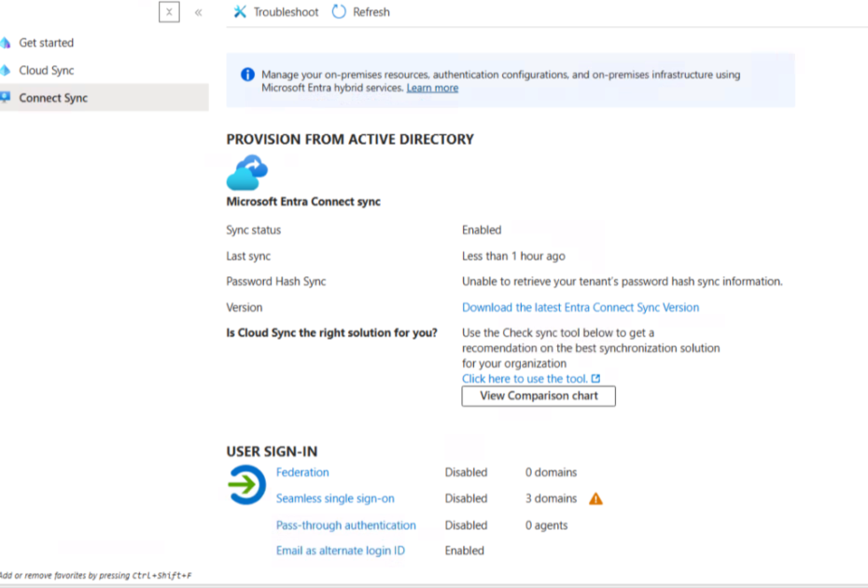Click the orange warning icon by 3 domains
This screenshot has width=868, height=588.
point(595,498)
